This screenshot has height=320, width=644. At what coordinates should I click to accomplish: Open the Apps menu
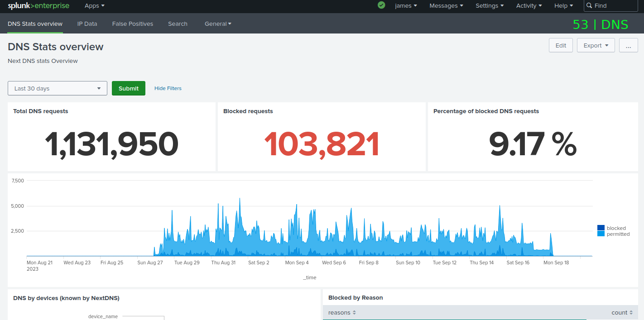coord(95,6)
